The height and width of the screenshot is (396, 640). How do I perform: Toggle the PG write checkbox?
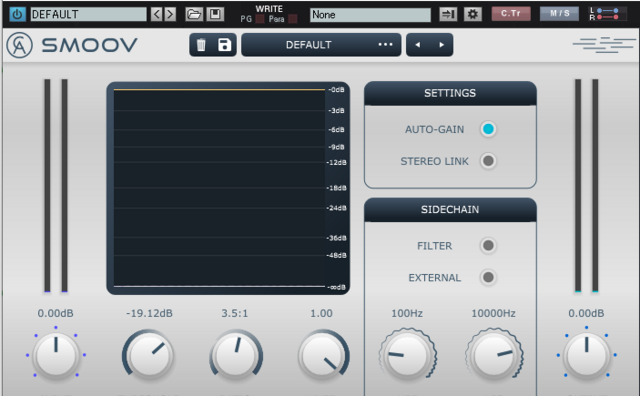(260, 19)
